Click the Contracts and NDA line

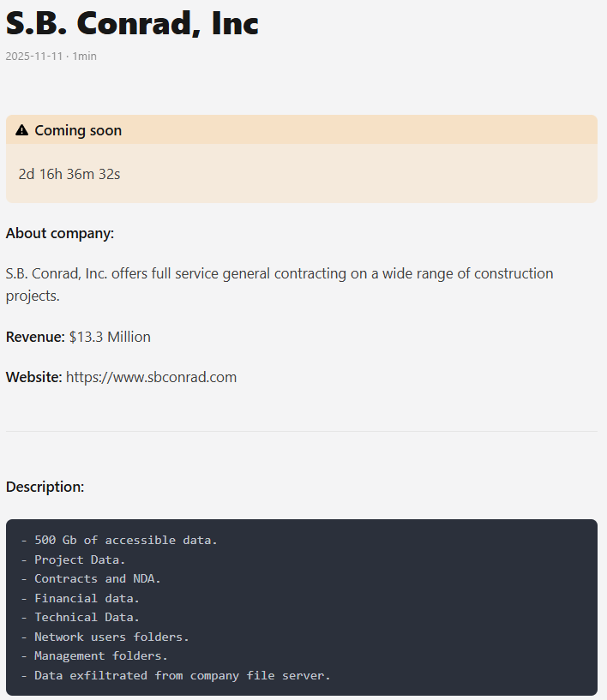click(97, 578)
